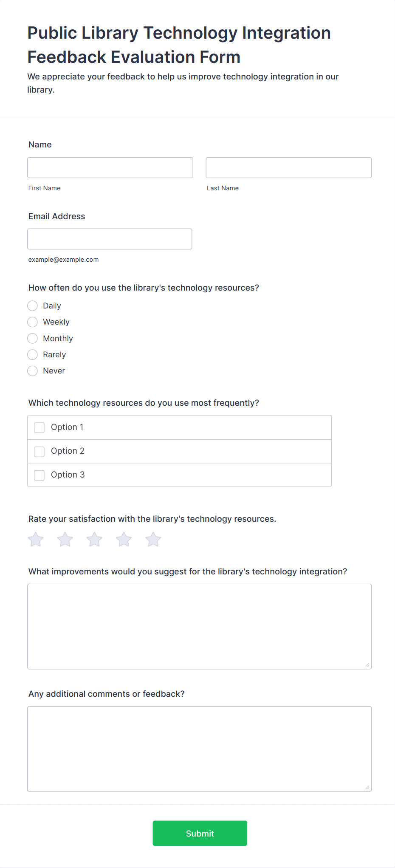Focus the Last Name text box
This screenshot has height=868, width=395.
289,167
